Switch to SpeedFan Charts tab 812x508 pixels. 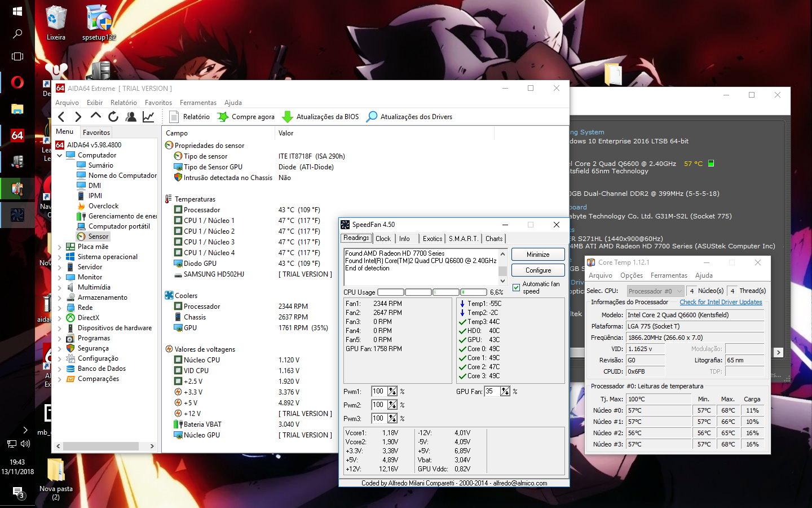click(494, 239)
